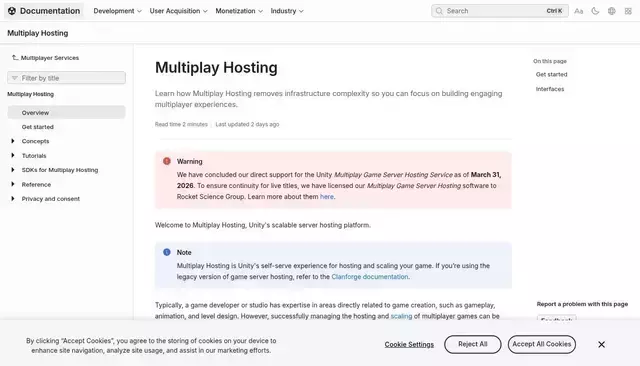Open the Monetization dropdown menu
This screenshot has height=366, width=640.
point(239,11)
